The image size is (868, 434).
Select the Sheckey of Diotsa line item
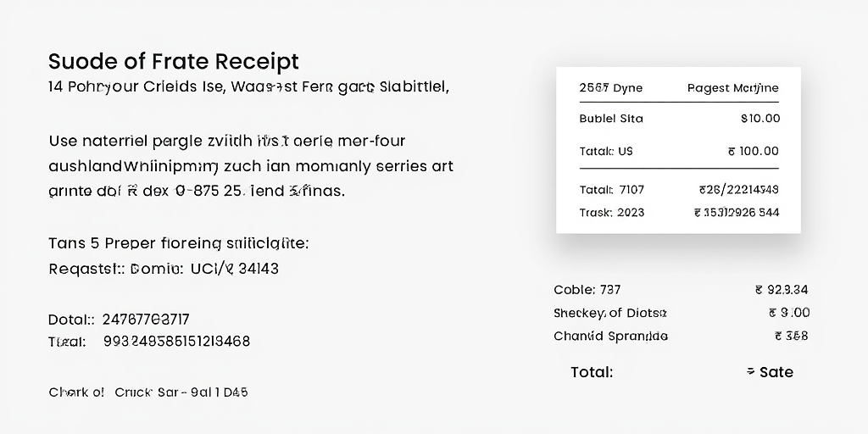click(610, 314)
